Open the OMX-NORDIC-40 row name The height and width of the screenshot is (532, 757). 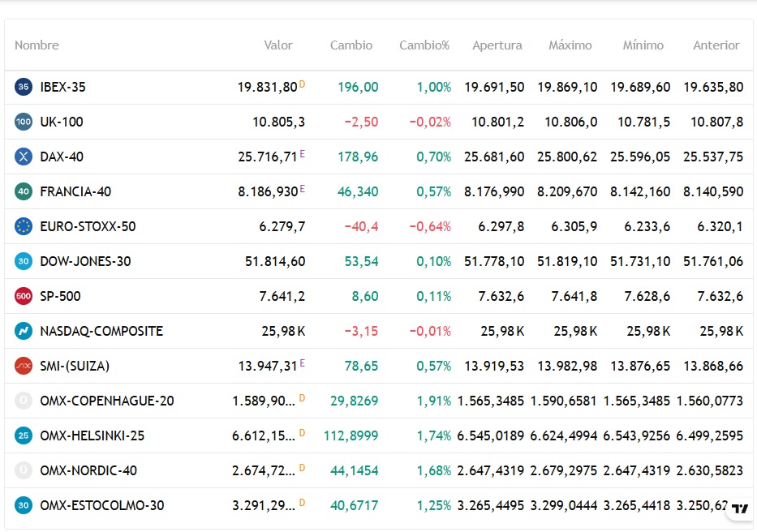click(88, 470)
